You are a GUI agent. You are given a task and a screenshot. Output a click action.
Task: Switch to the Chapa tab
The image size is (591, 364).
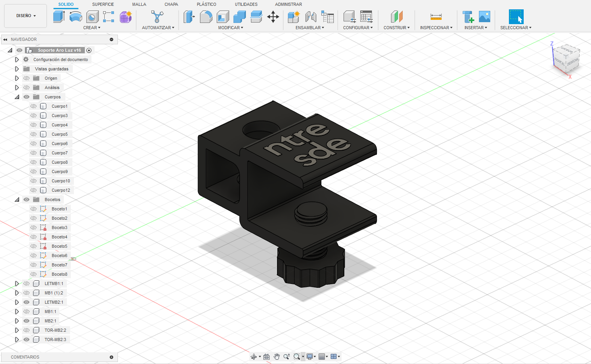pos(171,4)
